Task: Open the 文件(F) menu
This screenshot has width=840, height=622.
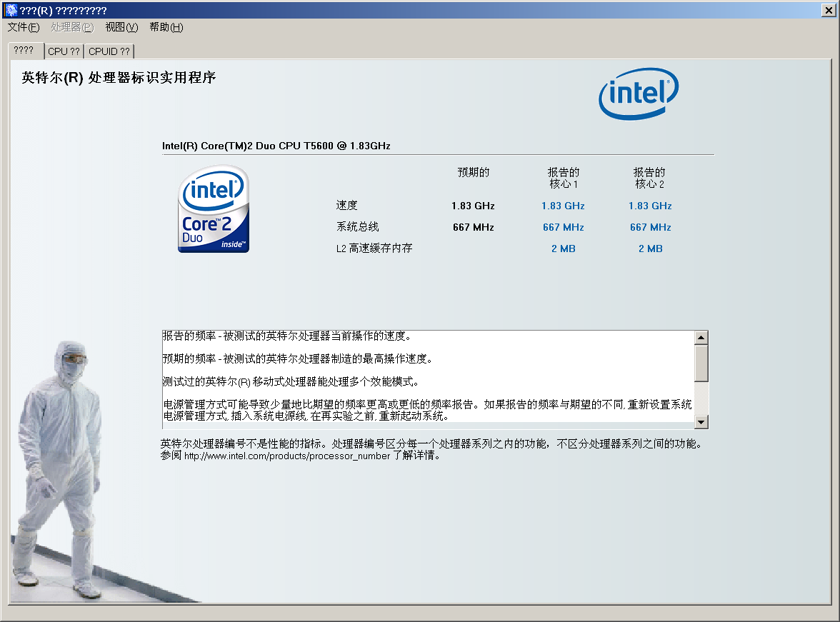Action: pyautogui.click(x=24, y=27)
